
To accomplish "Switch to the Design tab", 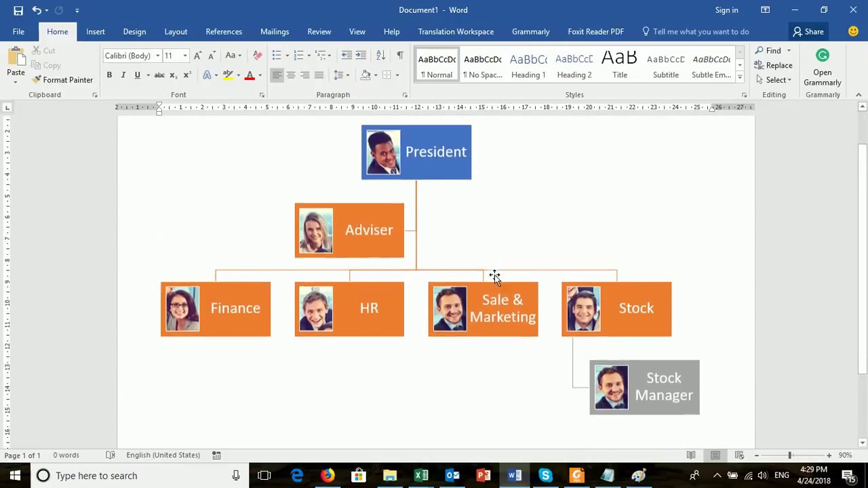I will click(x=134, y=32).
